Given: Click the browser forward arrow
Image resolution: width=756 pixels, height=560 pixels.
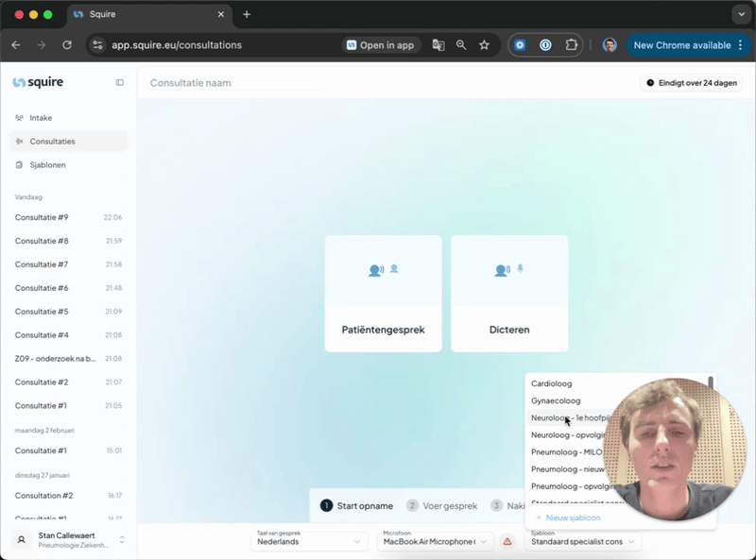Looking at the screenshot, I should pos(42,44).
